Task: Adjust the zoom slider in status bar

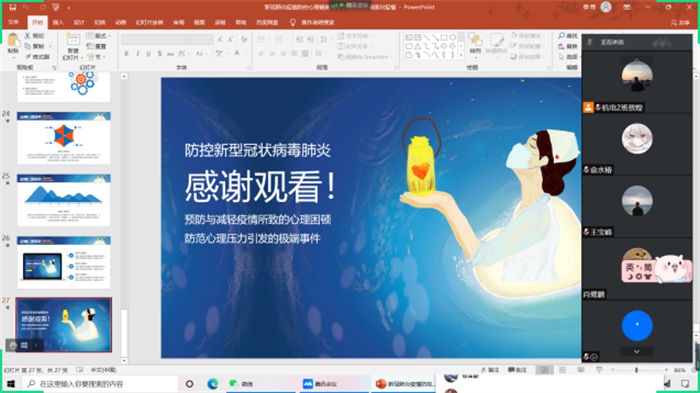Action: pyautogui.click(x=637, y=370)
